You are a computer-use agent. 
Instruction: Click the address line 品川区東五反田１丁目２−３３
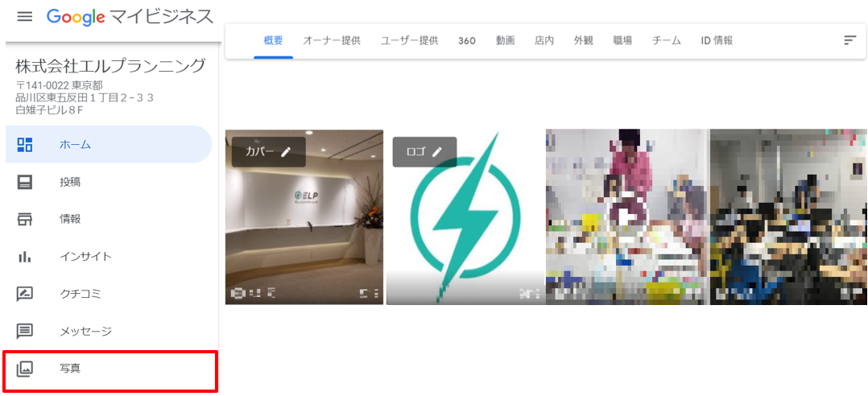(85, 98)
